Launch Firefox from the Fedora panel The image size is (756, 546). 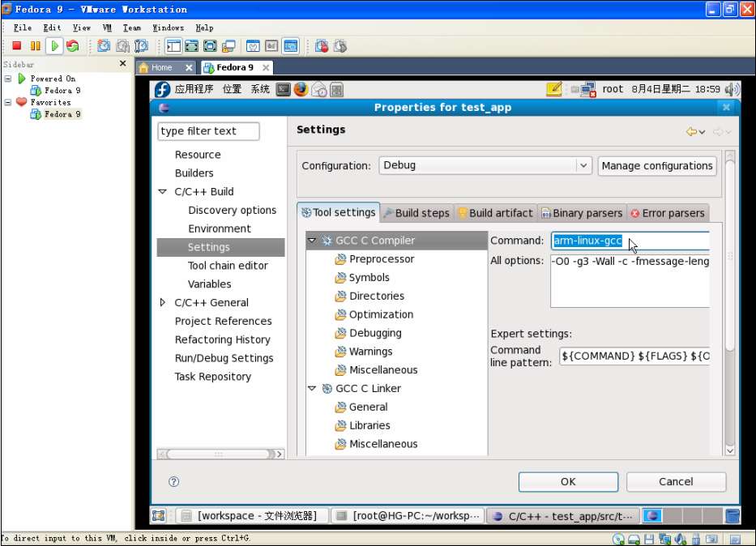301,89
